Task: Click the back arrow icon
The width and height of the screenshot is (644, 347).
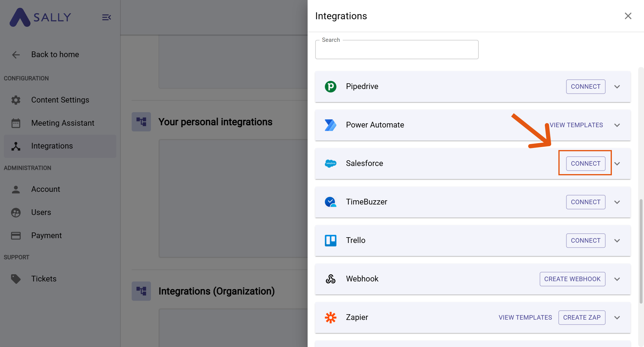Action: (x=16, y=55)
